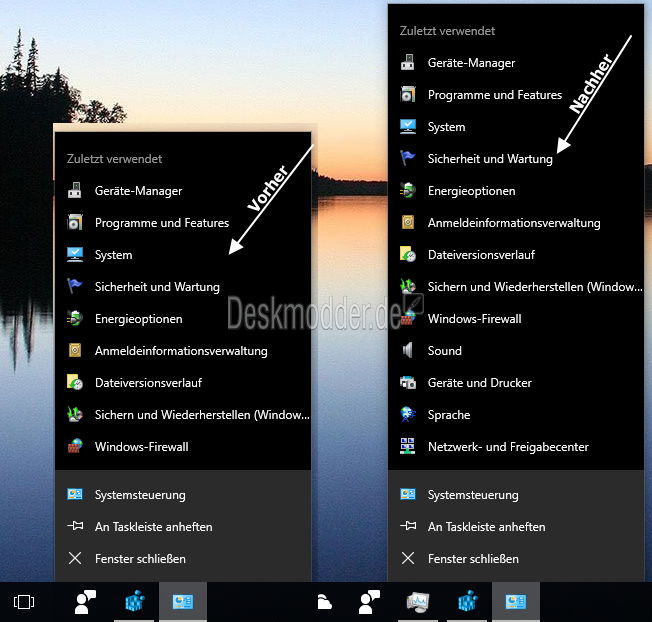Choose Anmeldeinformationsverwaltung in the right jump list

[513, 223]
